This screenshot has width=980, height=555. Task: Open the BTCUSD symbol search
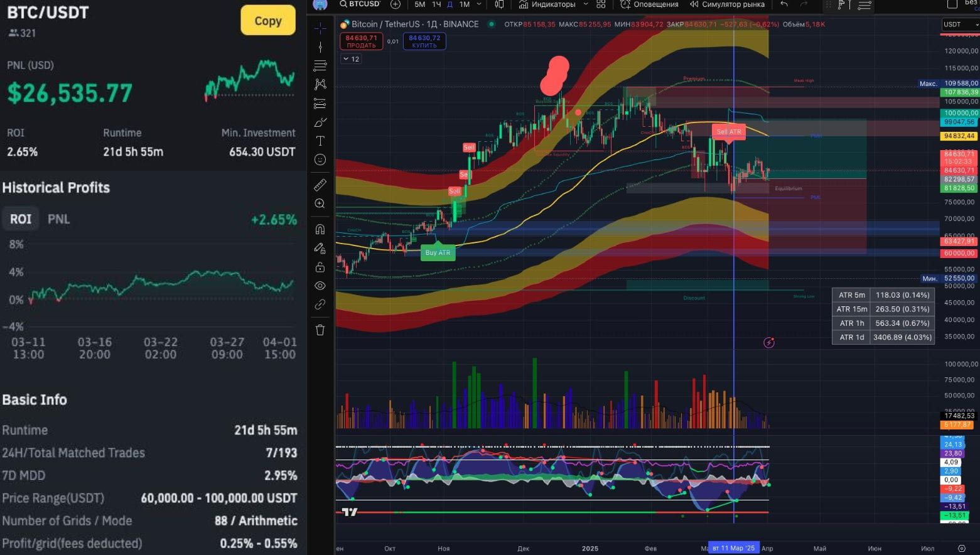coord(360,4)
